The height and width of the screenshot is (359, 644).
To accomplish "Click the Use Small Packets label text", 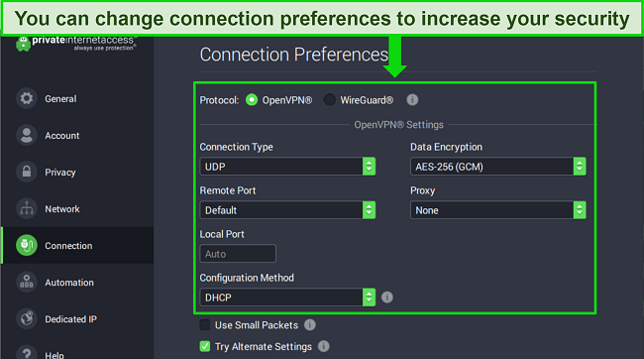I will 257,325.
